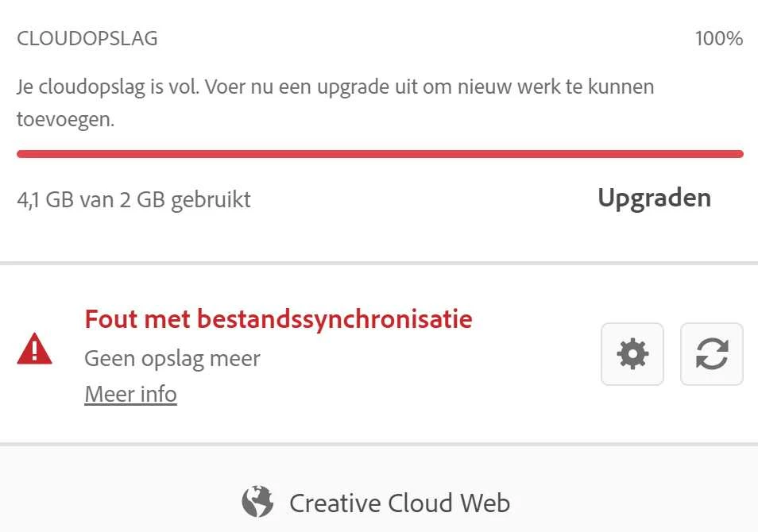Retry sync with the refresh arrows icon

712,354
